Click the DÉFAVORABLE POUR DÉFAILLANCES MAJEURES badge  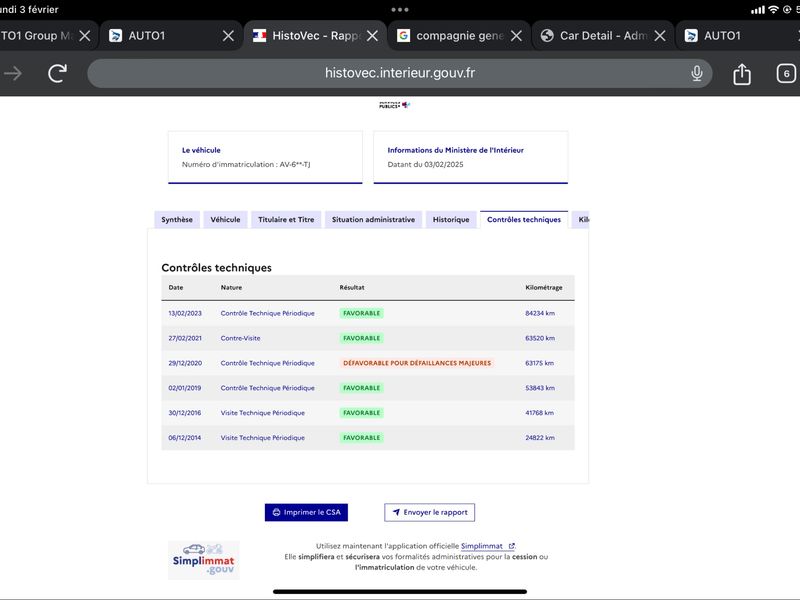(417, 363)
